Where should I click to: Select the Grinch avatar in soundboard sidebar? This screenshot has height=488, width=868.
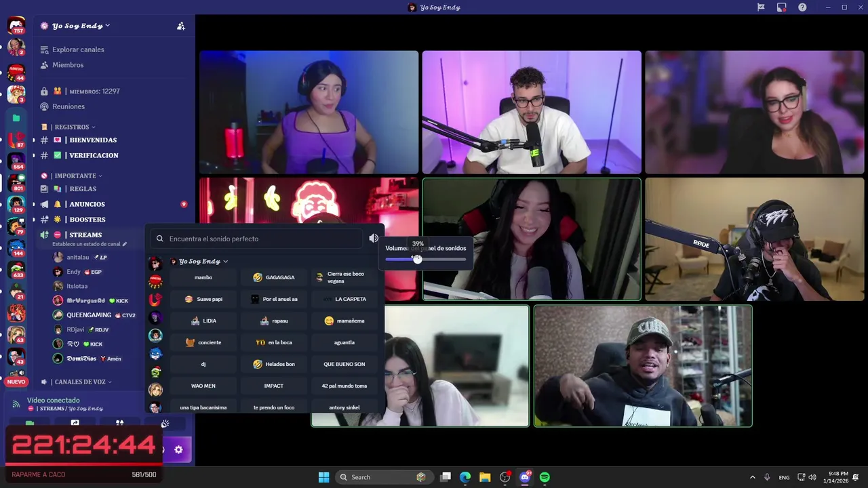[155, 372]
